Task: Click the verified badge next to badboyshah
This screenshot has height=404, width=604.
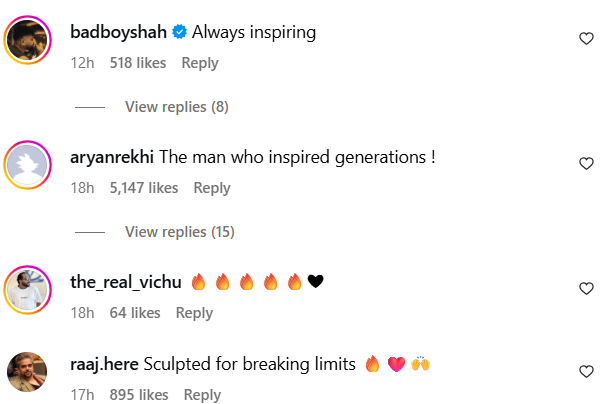Action: (179, 33)
